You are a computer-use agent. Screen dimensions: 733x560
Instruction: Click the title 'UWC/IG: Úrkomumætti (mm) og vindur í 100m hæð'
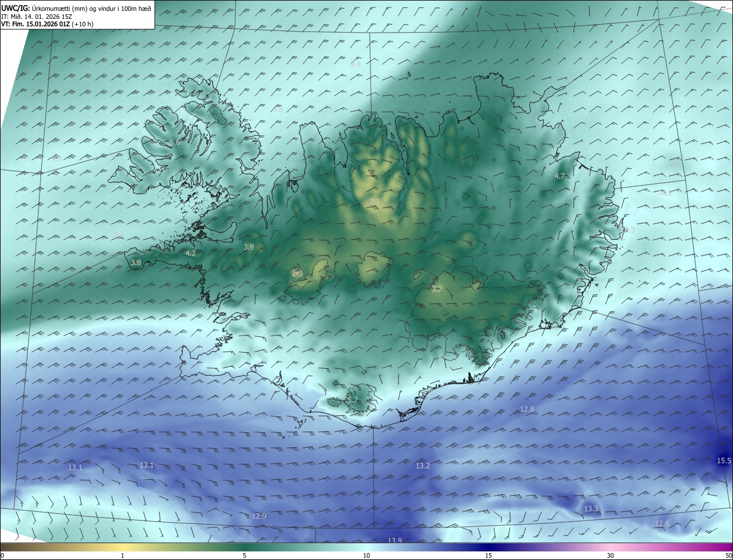(x=76, y=9)
